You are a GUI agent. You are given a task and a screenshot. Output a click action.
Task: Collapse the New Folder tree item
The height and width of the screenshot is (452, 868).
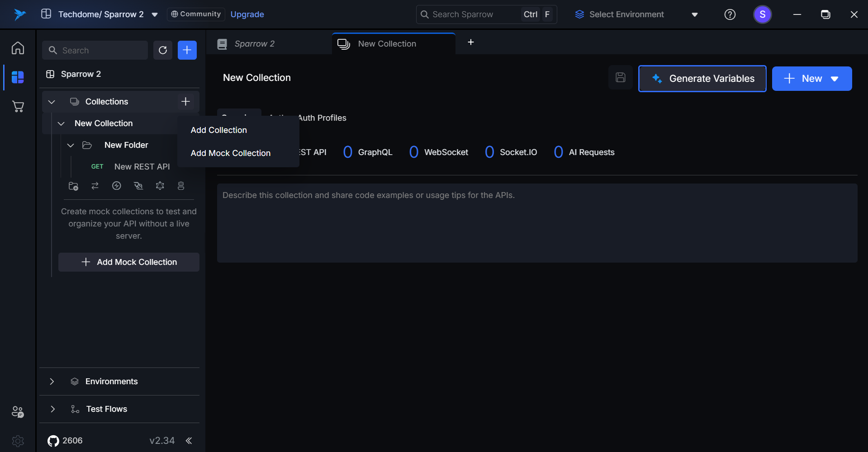click(71, 145)
